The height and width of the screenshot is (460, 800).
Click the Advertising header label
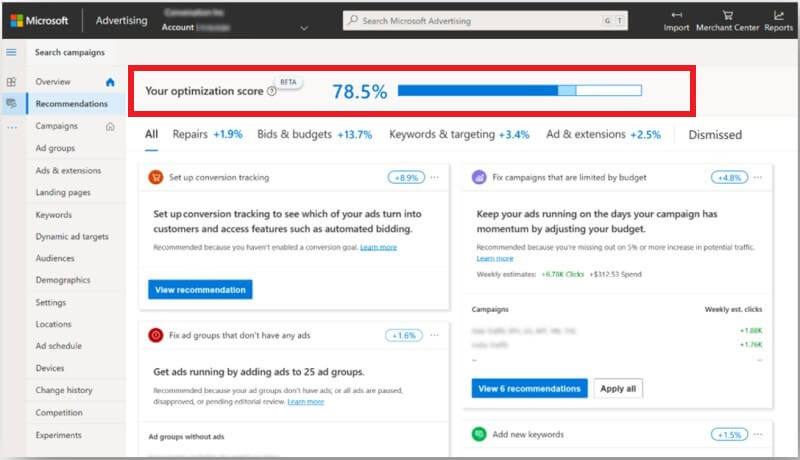(x=121, y=20)
